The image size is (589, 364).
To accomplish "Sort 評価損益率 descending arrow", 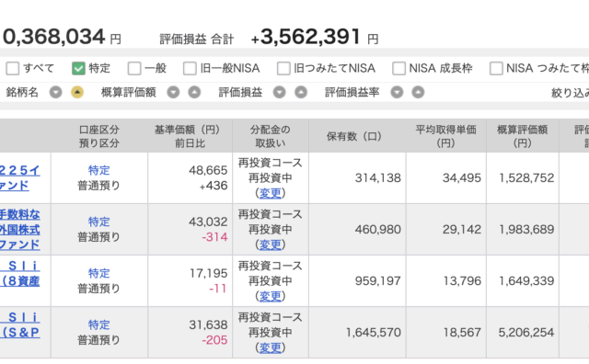I will click(x=397, y=92).
